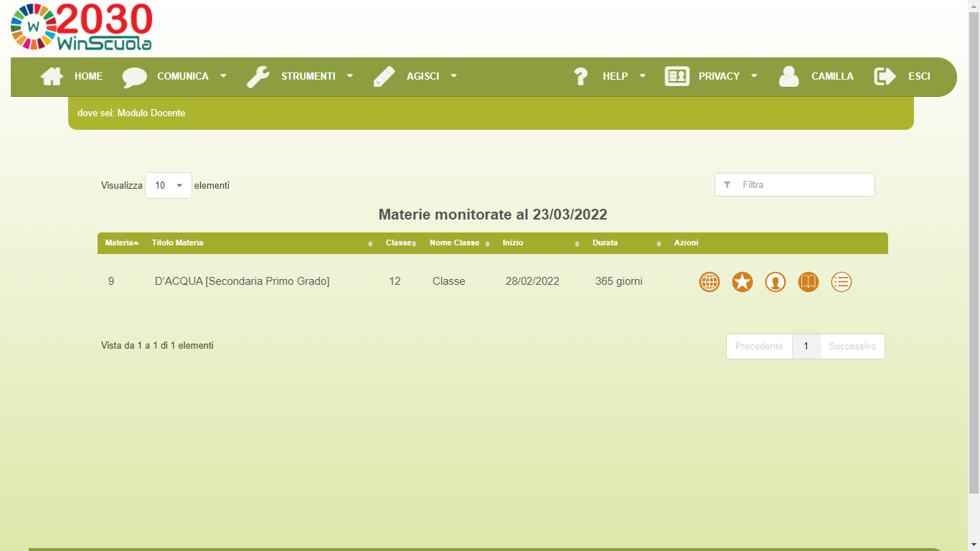Click page 1 pagination button
The width and height of the screenshot is (980, 551).
point(806,347)
